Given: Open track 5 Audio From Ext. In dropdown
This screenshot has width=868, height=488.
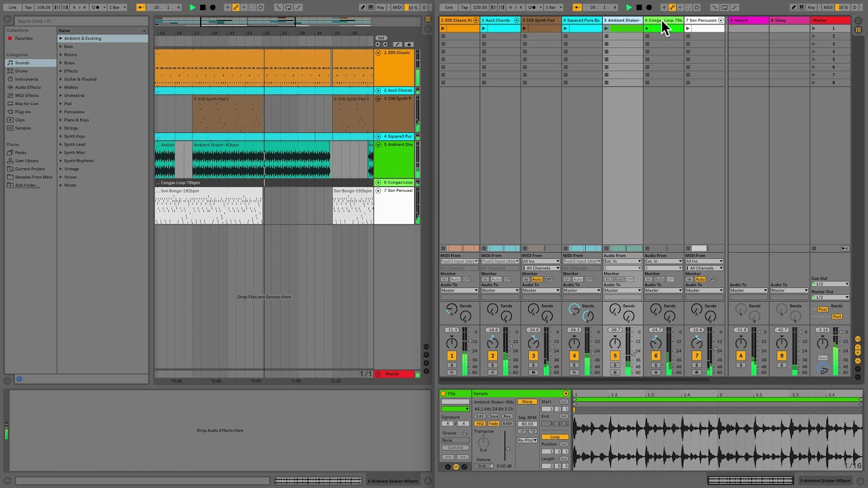Looking at the screenshot, I should 623,261.
